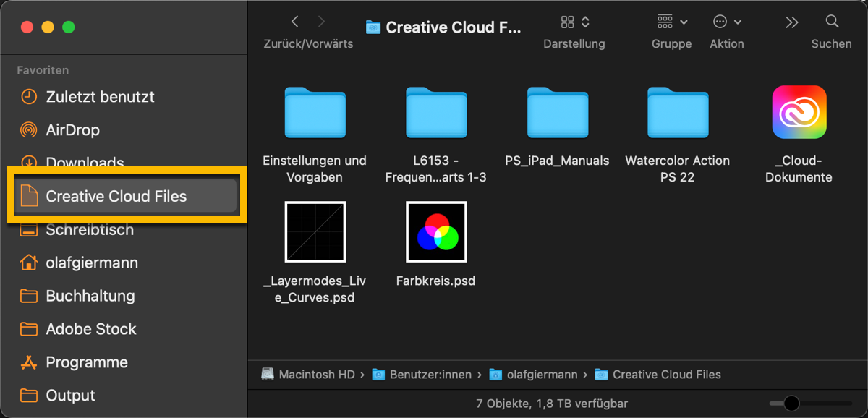Click the folder icon beside Adobe Stock
The image size is (868, 418).
pos(28,329)
